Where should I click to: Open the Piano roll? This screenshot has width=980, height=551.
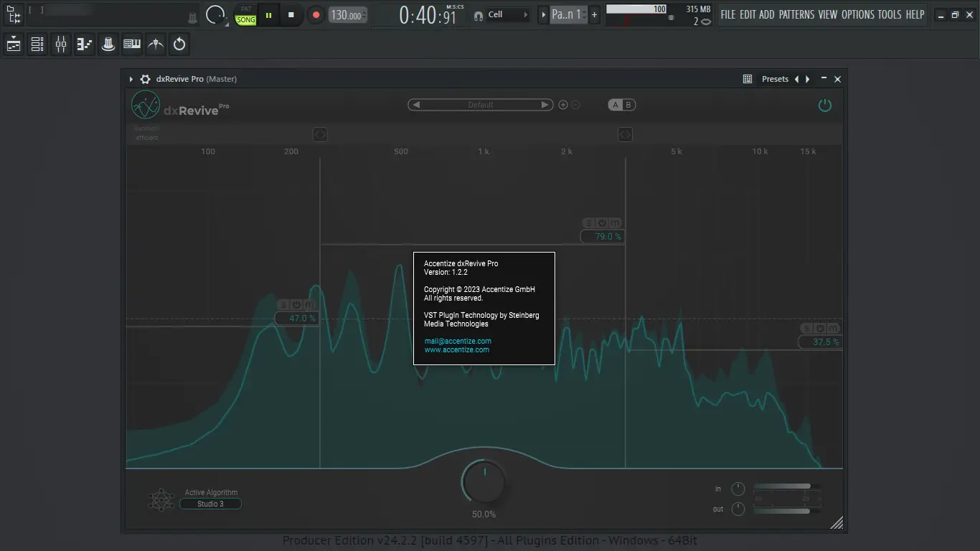coord(85,44)
